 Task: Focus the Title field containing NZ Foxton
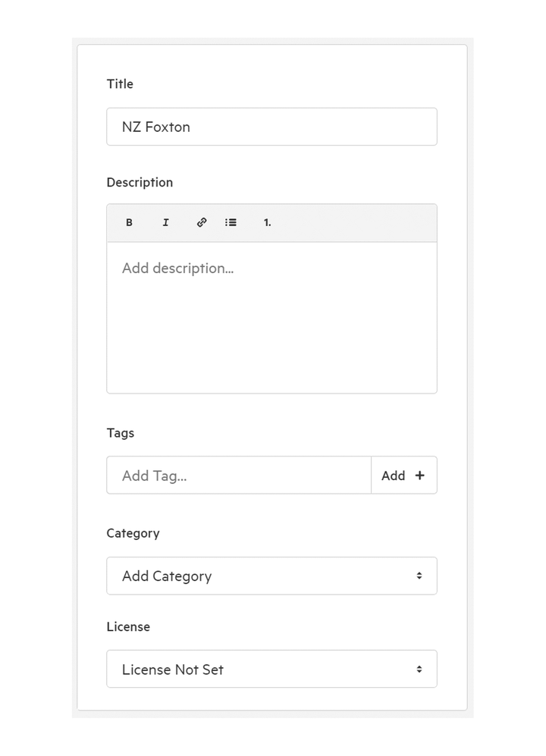click(272, 127)
